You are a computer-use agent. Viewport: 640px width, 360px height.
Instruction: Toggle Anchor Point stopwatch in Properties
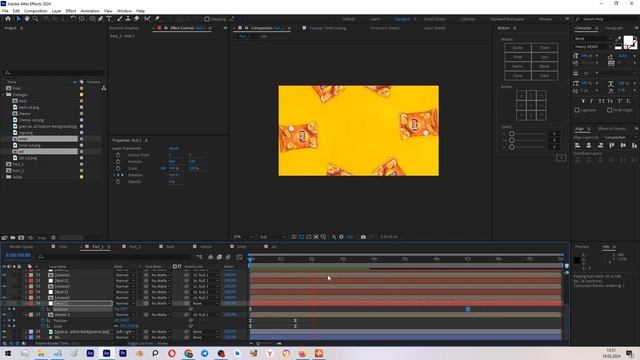point(118,155)
